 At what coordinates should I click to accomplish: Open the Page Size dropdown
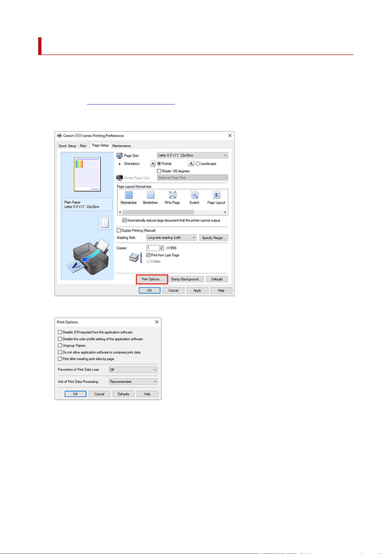click(192, 155)
